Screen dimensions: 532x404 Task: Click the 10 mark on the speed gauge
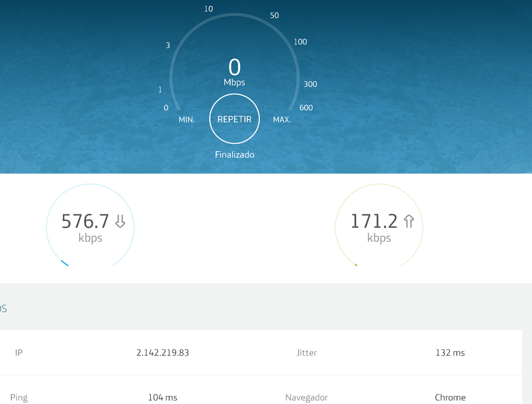[208, 9]
